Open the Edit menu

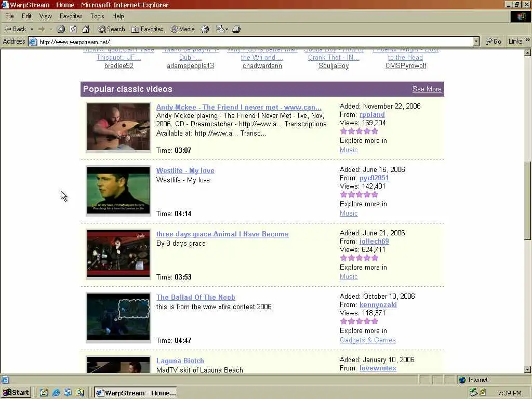tap(26, 16)
